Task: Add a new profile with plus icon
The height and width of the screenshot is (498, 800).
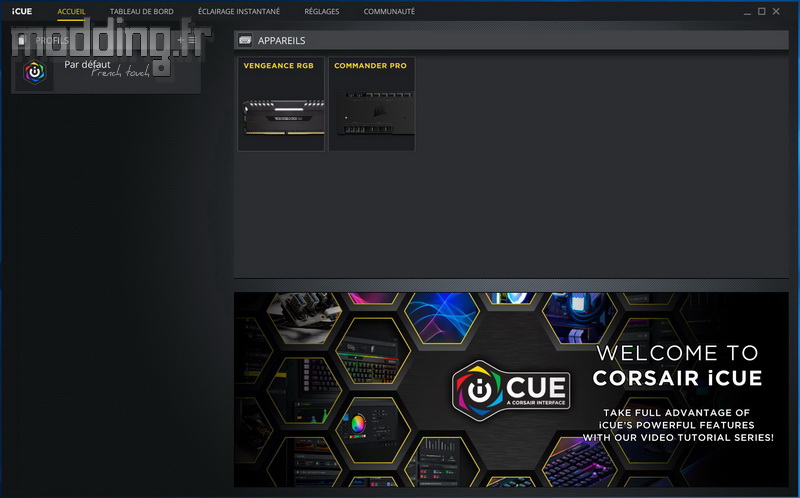Action: pos(181,40)
